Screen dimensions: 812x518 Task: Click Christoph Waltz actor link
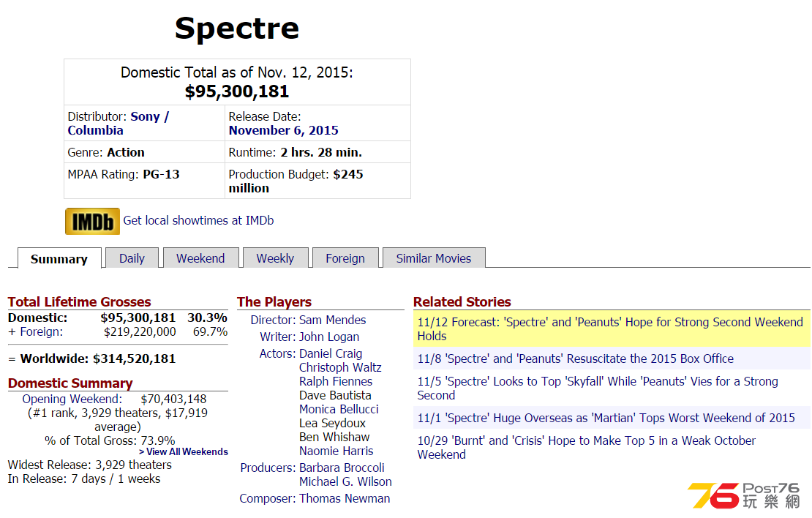[340, 367]
